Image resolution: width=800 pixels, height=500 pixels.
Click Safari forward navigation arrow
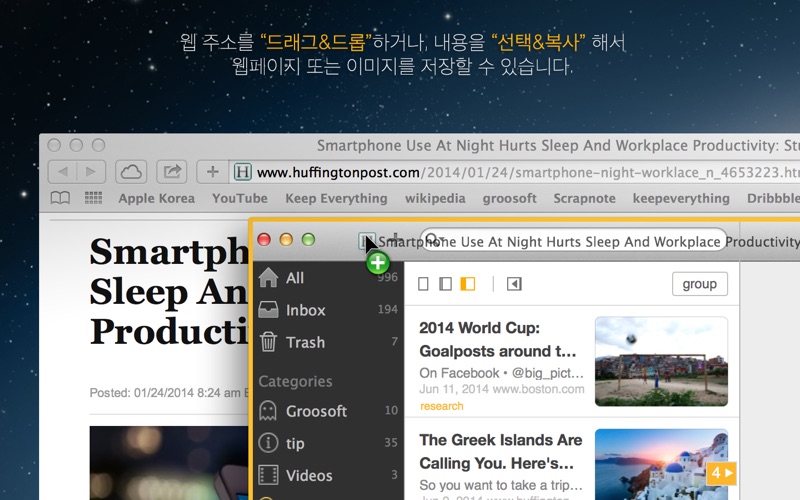click(91, 172)
